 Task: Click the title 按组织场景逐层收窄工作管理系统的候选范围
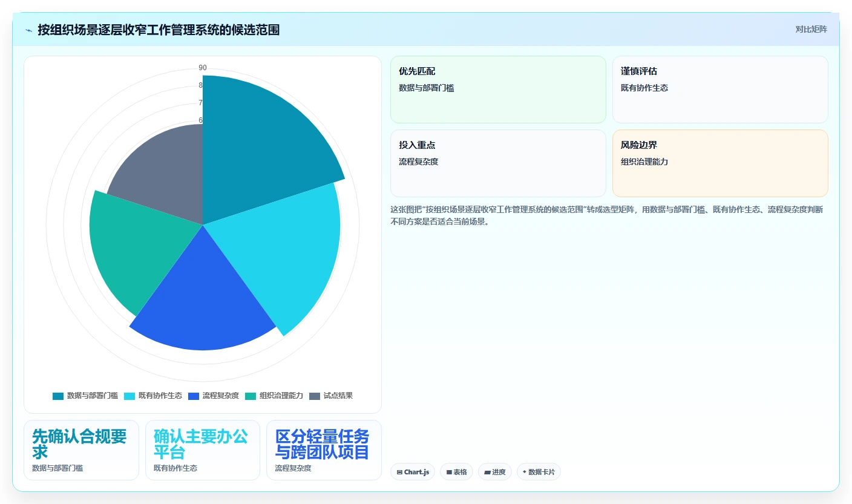pos(159,30)
